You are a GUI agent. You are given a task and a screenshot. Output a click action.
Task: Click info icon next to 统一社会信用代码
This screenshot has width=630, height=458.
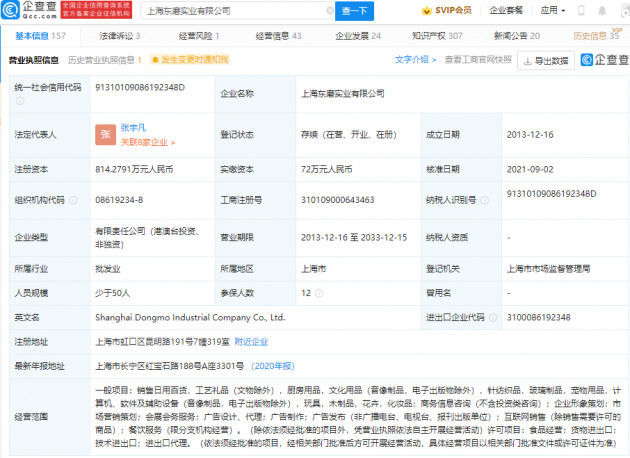20,101
